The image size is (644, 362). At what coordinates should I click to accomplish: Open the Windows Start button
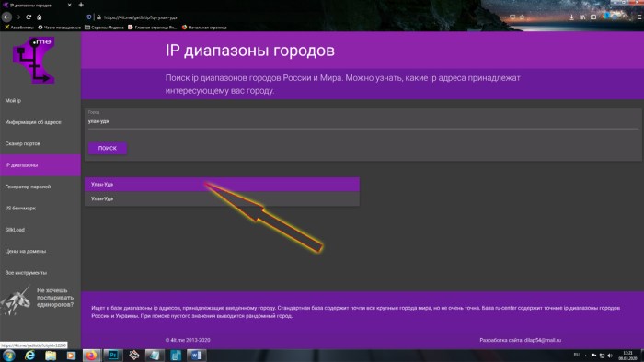tap(8, 355)
